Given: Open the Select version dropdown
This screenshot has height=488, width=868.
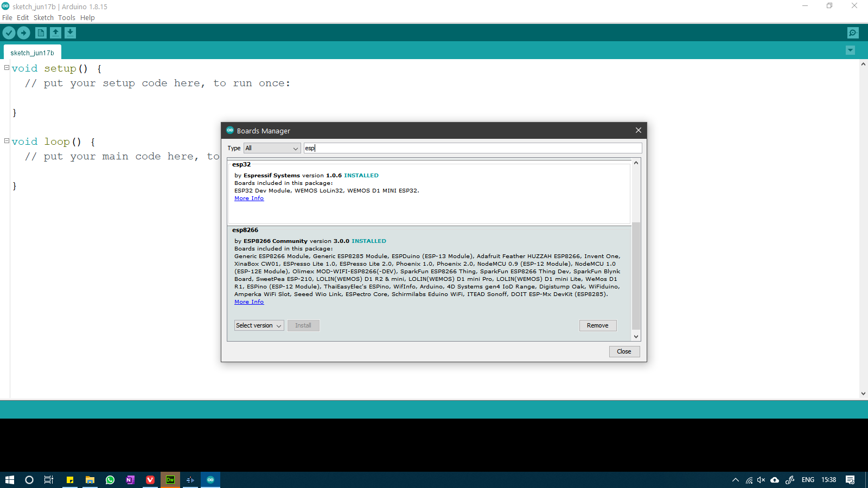Looking at the screenshot, I should coord(259,325).
